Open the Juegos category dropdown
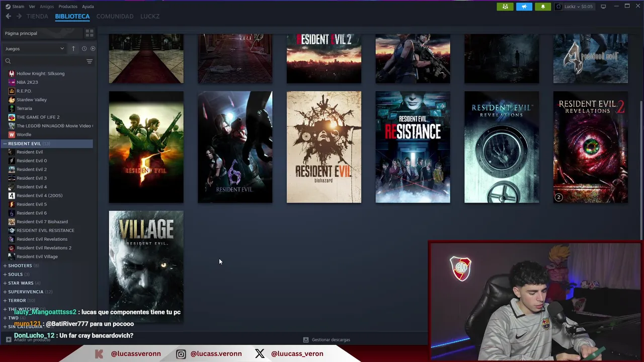 (x=34, y=49)
